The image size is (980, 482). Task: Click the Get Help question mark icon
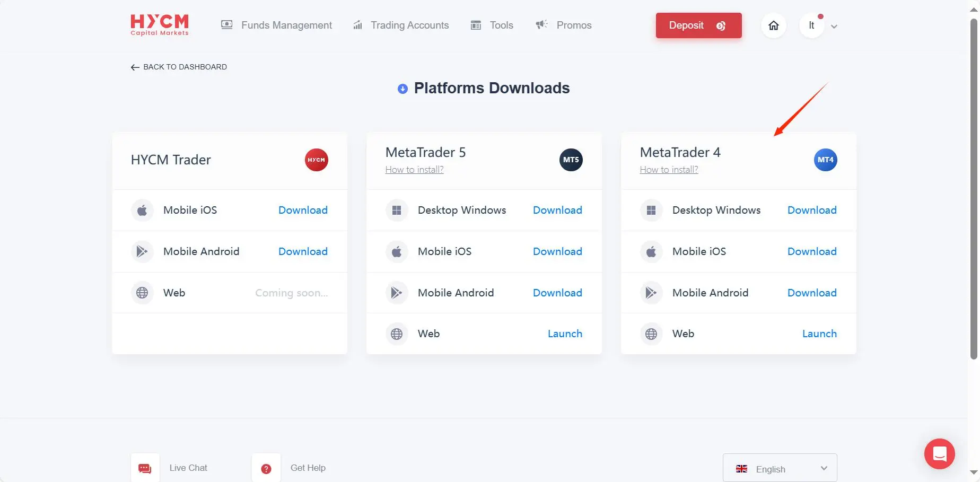pos(266,468)
